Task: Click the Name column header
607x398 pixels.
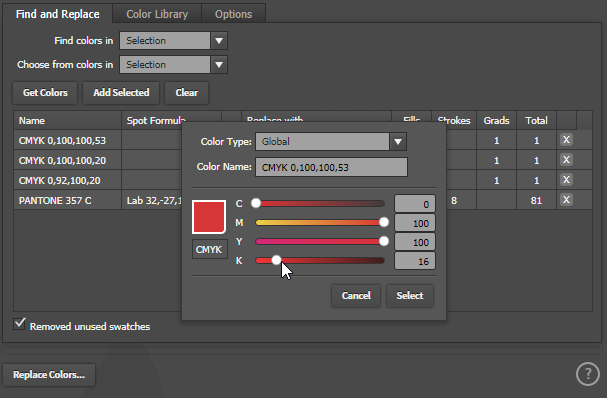Action: click(68, 120)
